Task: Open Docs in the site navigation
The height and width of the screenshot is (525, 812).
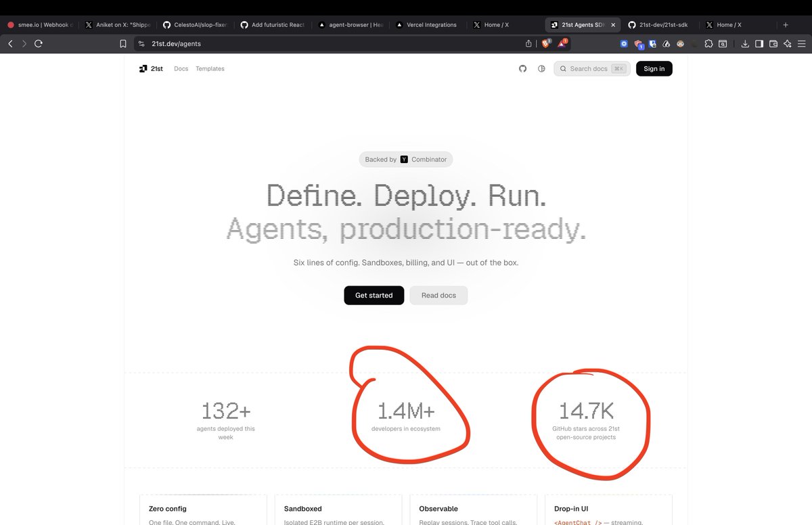Action: [181, 68]
